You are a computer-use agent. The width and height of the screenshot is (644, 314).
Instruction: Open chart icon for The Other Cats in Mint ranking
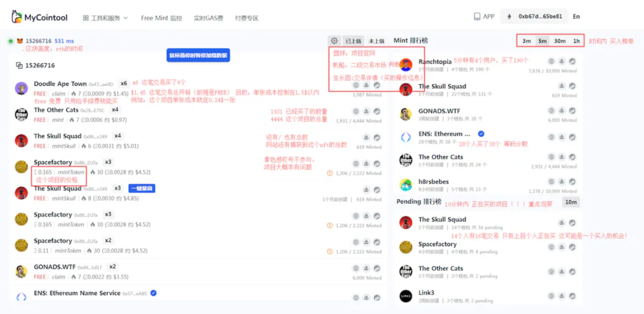coord(572,157)
